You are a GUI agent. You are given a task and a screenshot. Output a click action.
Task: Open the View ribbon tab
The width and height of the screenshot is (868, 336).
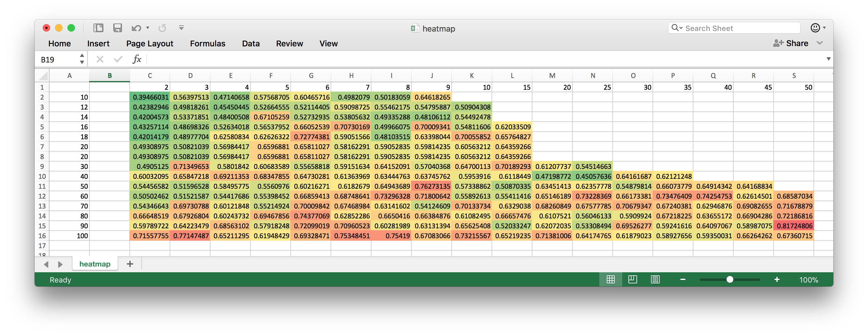point(328,44)
